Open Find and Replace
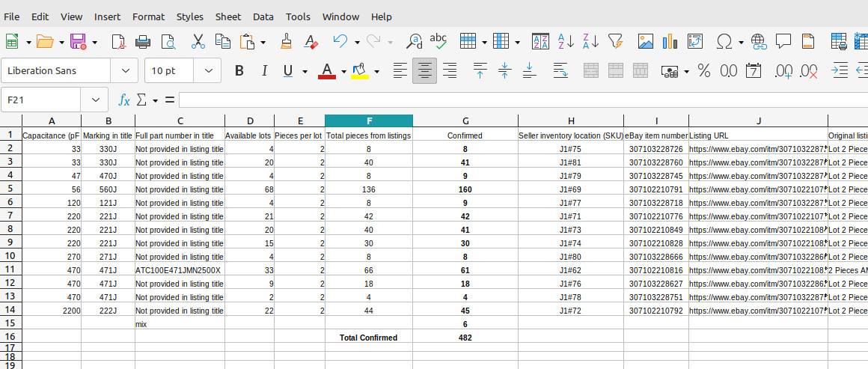 point(415,42)
